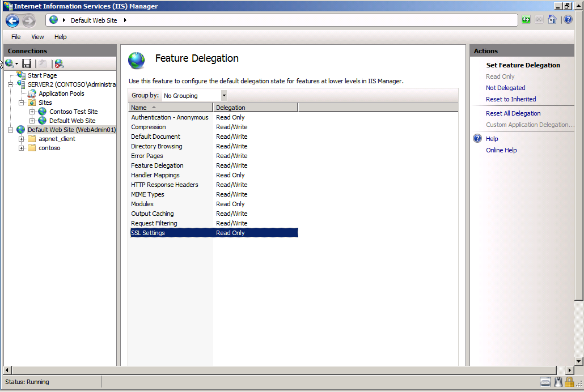584x392 pixels.
Task: Click the keyboard icon in the status bar
Action: click(545, 382)
